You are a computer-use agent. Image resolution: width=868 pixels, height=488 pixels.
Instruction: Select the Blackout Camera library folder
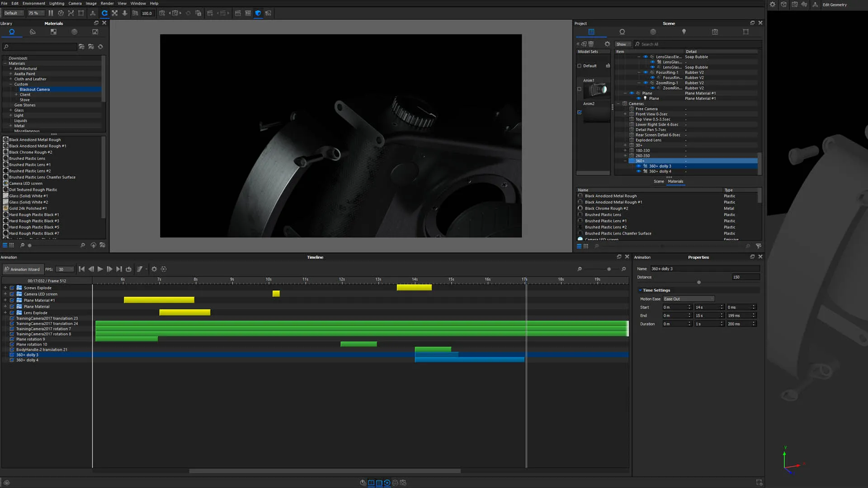(35, 89)
